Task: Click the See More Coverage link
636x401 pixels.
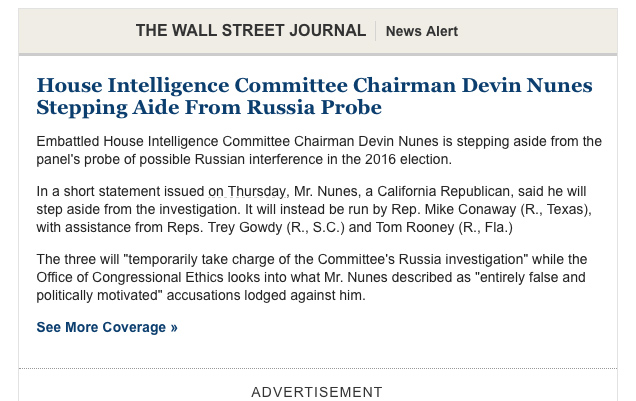Action: [x=107, y=327]
